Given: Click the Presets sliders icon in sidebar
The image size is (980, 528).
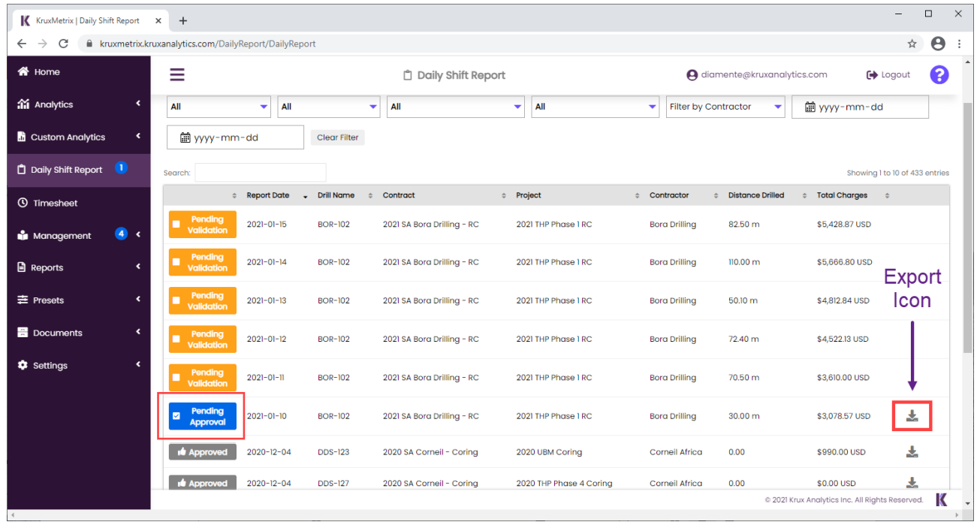Looking at the screenshot, I should point(23,300).
